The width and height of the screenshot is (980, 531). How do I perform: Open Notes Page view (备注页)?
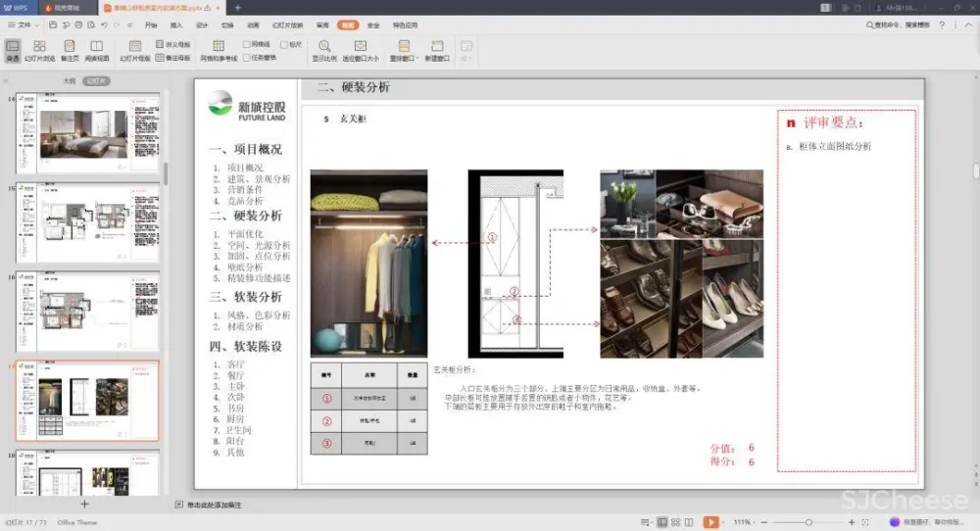pyautogui.click(x=70, y=50)
